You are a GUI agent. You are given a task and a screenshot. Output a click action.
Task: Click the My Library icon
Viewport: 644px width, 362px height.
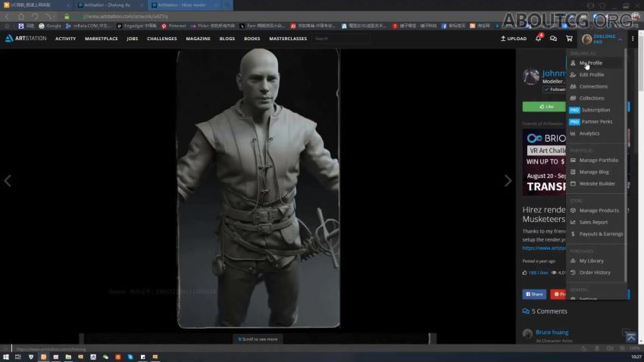coord(573,261)
